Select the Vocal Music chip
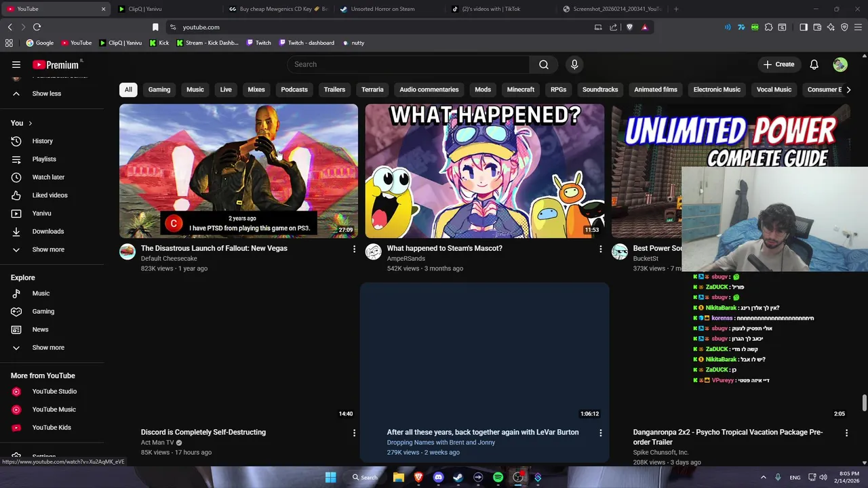868x488 pixels. click(x=774, y=89)
